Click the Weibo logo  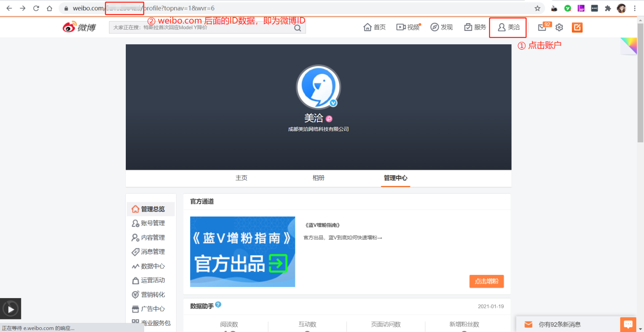[x=79, y=27]
